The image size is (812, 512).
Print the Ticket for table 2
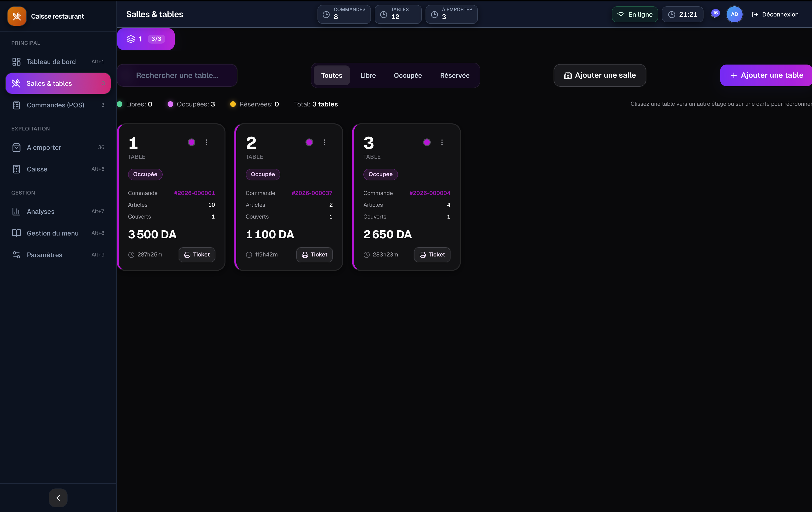[315, 255]
